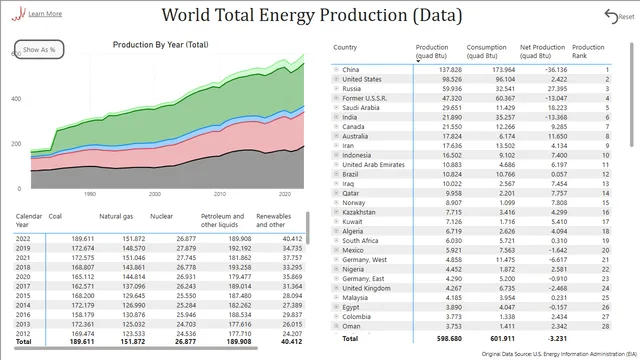
Task: Click total production value 598.680
Action: point(449,338)
